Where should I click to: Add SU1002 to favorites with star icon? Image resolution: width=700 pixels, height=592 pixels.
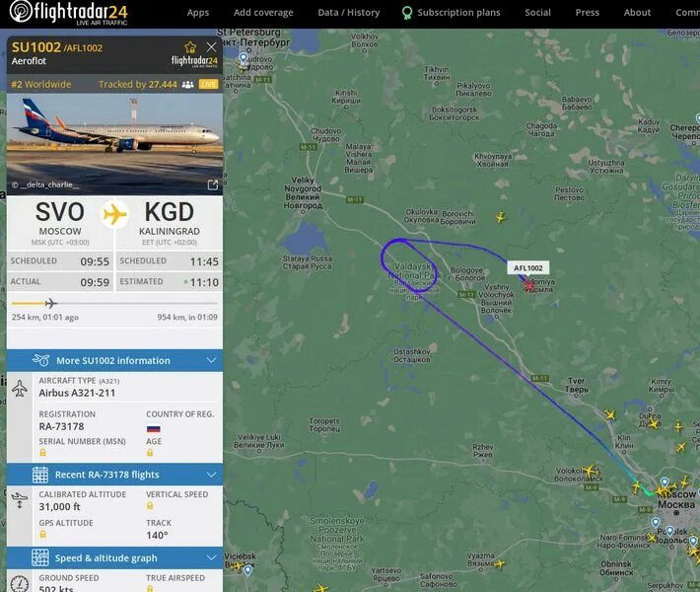click(x=190, y=47)
